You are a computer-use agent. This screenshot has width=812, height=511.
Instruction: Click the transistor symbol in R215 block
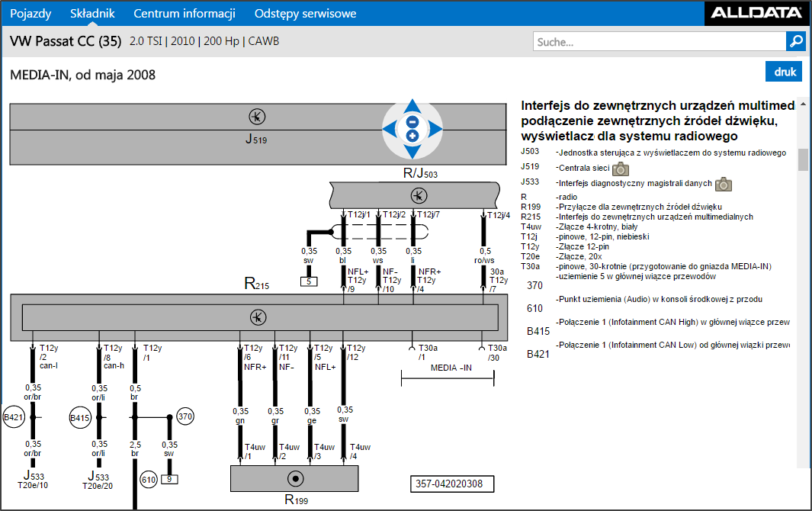coord(258,317)
